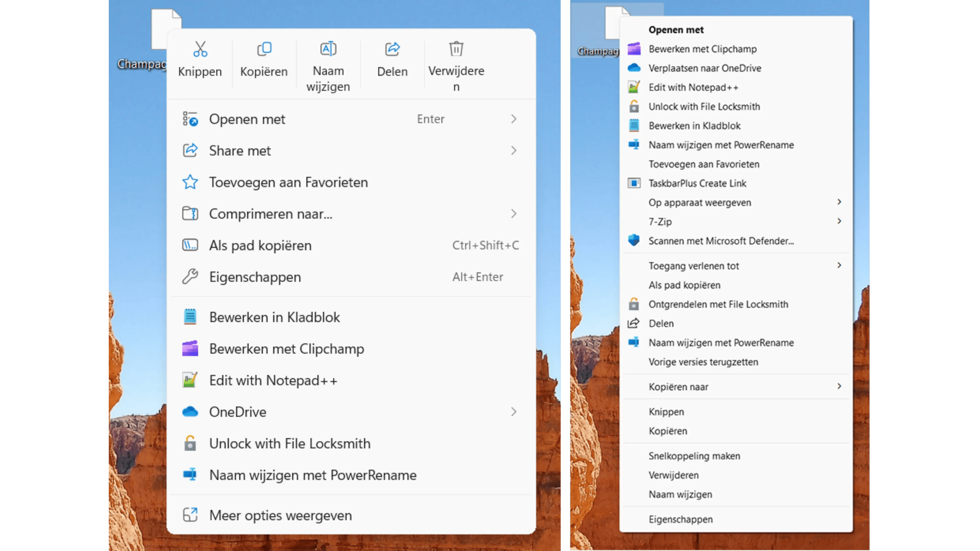Click the Delen share icon in top row
Screen dimensions: 980x551
point(392,49)
